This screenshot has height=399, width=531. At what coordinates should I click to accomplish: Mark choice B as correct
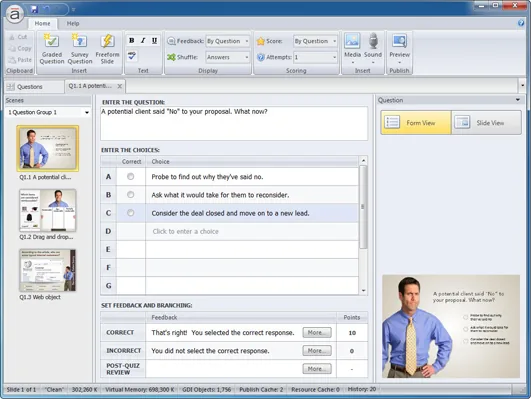coord(130,195)
